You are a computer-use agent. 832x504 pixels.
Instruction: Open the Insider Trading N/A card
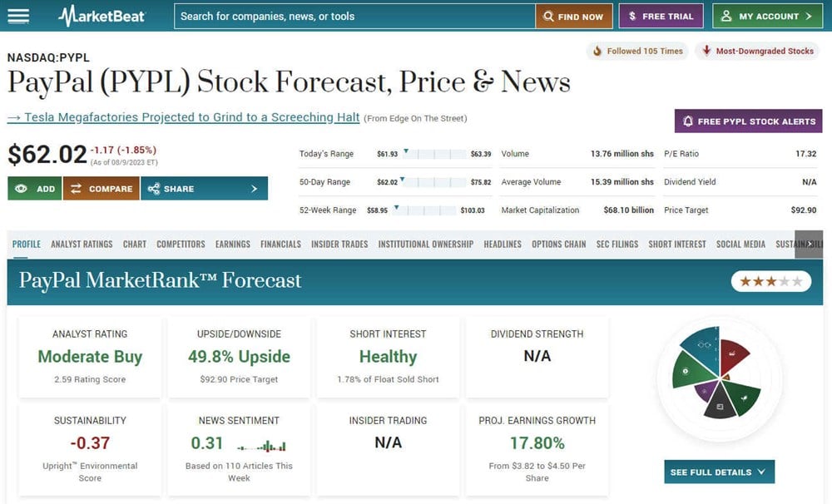pyautogui.click(x=388, y=449)
